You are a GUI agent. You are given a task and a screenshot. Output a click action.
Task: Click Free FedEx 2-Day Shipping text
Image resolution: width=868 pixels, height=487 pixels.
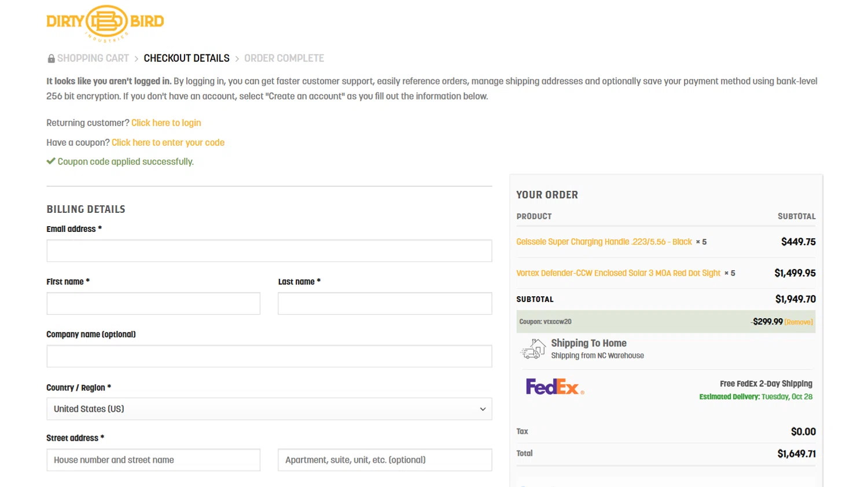[766, 383]
